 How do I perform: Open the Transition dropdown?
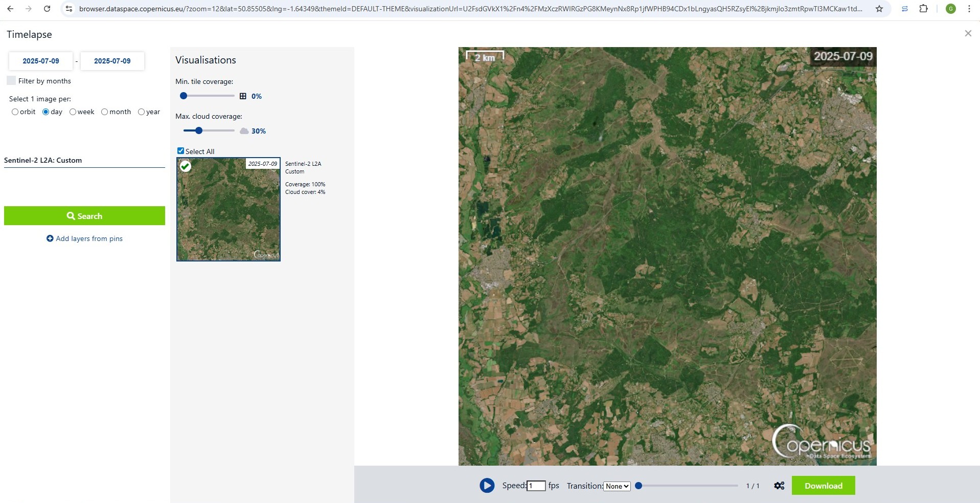click(x=617, y=486)
